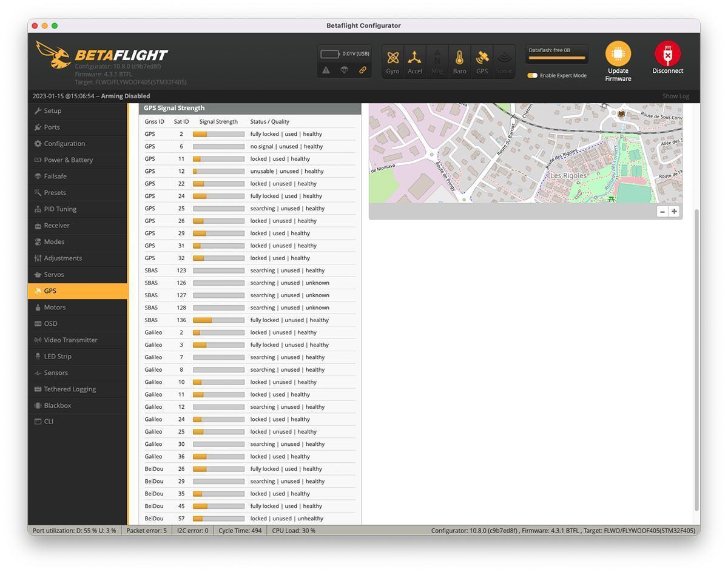
Task: Click the SBAS 126 row status text
Action: click(x=289, y=283)
